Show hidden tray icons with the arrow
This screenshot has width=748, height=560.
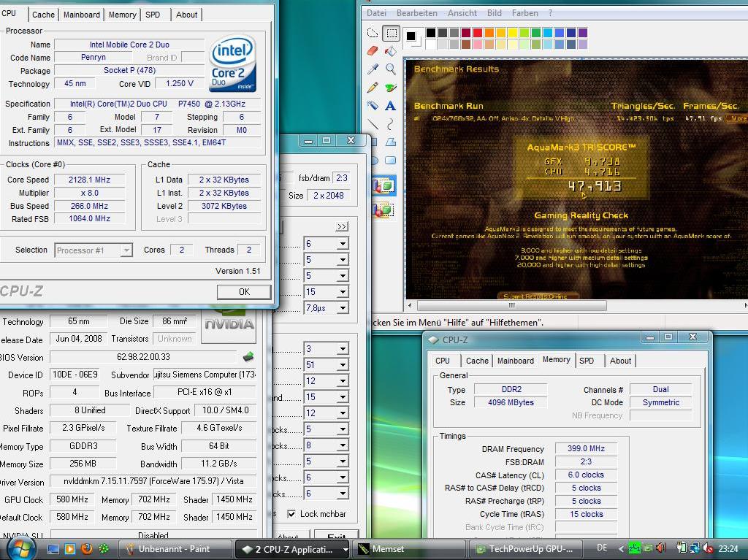coord(620,548)
